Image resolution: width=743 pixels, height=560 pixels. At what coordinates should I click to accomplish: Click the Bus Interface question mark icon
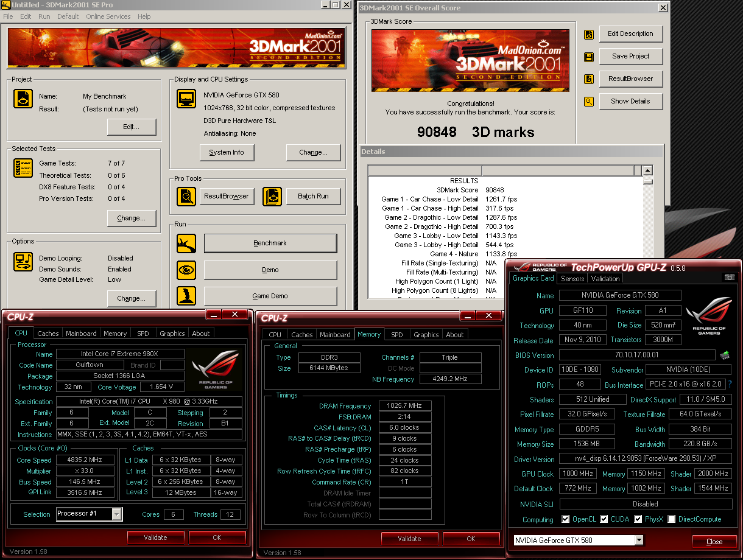[730, 384]
